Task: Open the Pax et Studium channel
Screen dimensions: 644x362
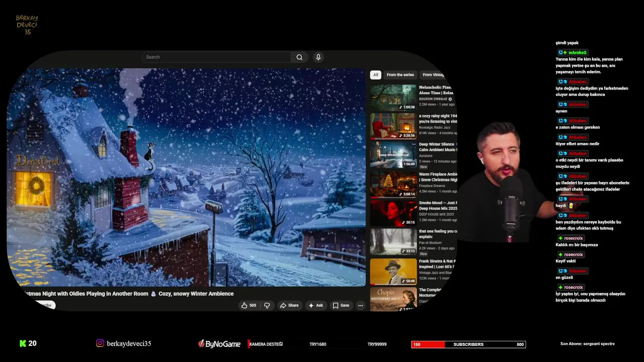Action: click(x=430, y=243)
